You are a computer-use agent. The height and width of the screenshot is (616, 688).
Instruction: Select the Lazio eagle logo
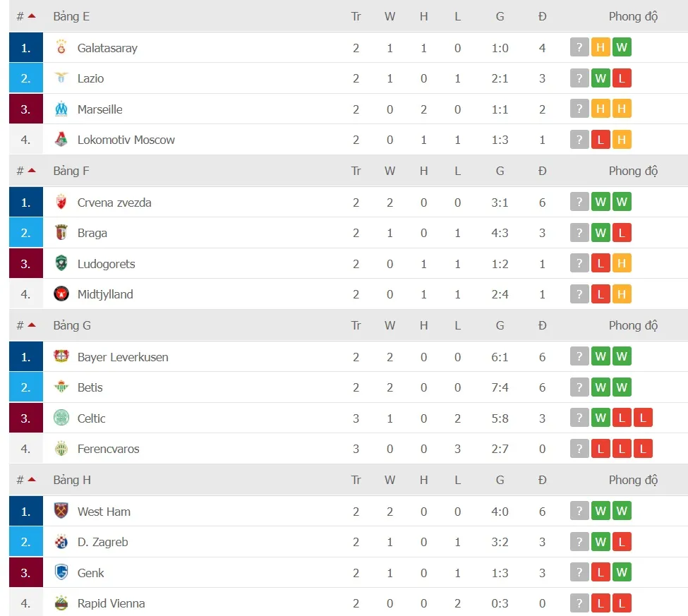(60, 78)
